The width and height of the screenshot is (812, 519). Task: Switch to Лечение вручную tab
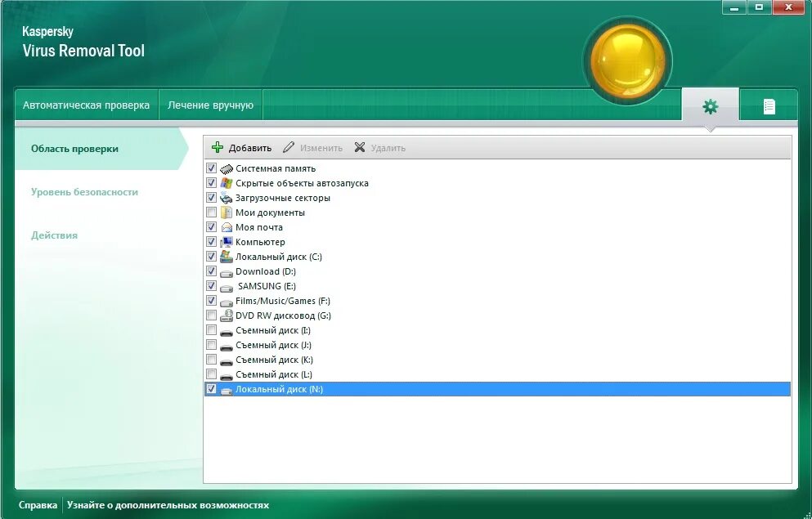pyautogui.click(x=210, y=105)
